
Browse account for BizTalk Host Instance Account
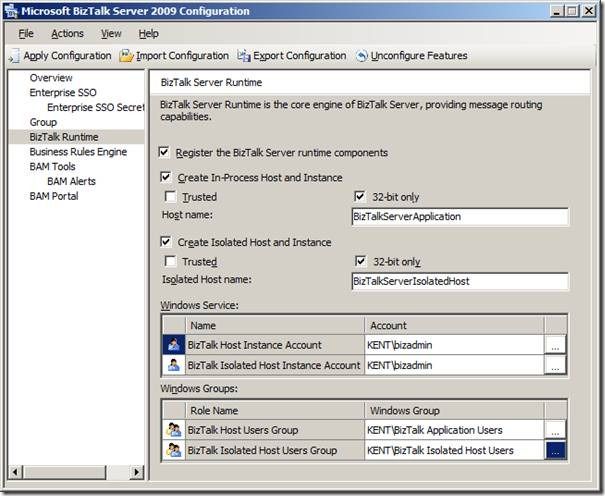[x=555, y=344]
